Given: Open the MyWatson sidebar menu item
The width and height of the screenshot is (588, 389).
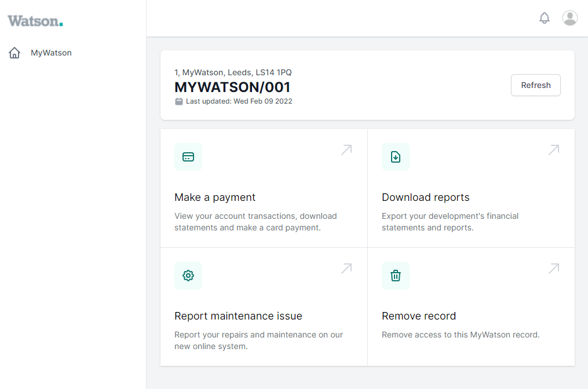Looking at the screenshot, I should (51, 53).
